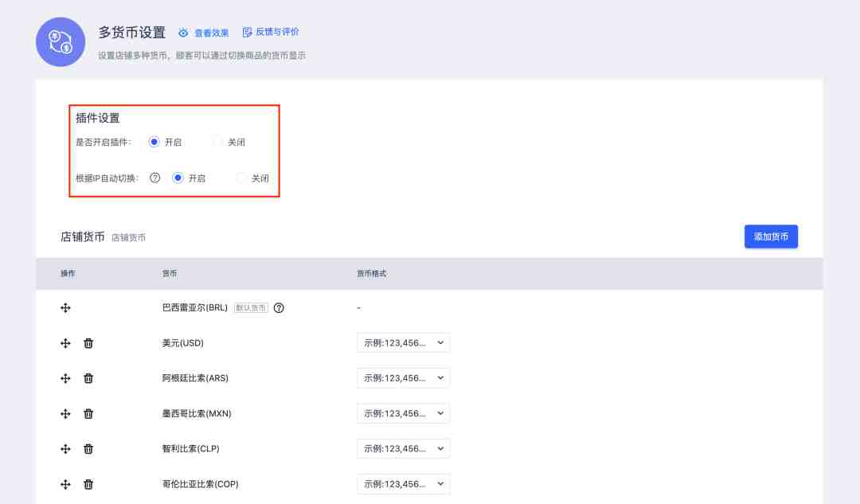Viewport: 860px width, 504px height.
Task: Click the move handle for 智利比索(CLP)
Action: coord(65,448)
